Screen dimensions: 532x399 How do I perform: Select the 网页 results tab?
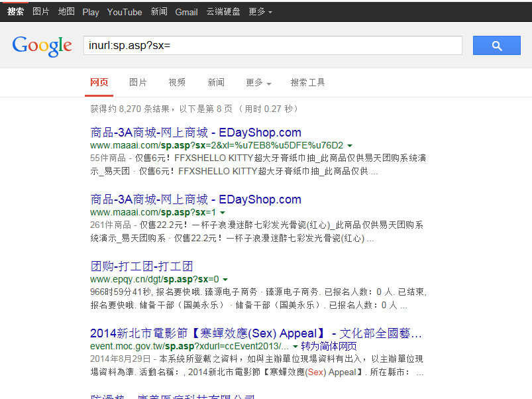[99, 82]
